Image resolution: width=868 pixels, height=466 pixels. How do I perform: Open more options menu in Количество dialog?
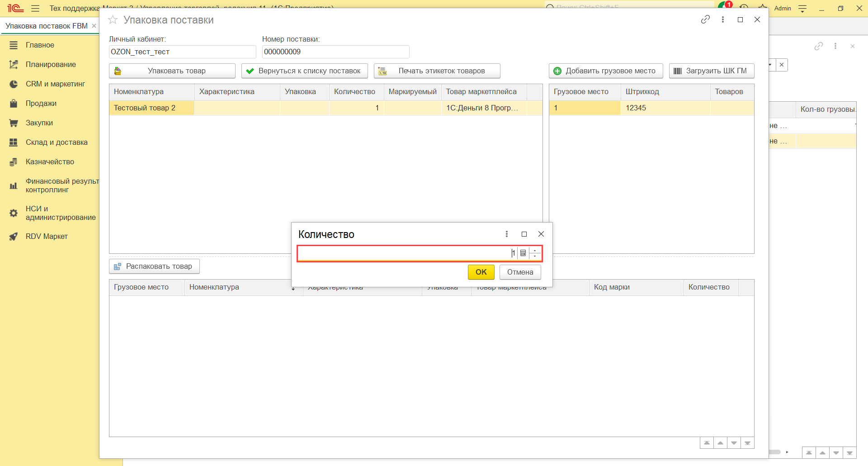click(x=507, y=234)
